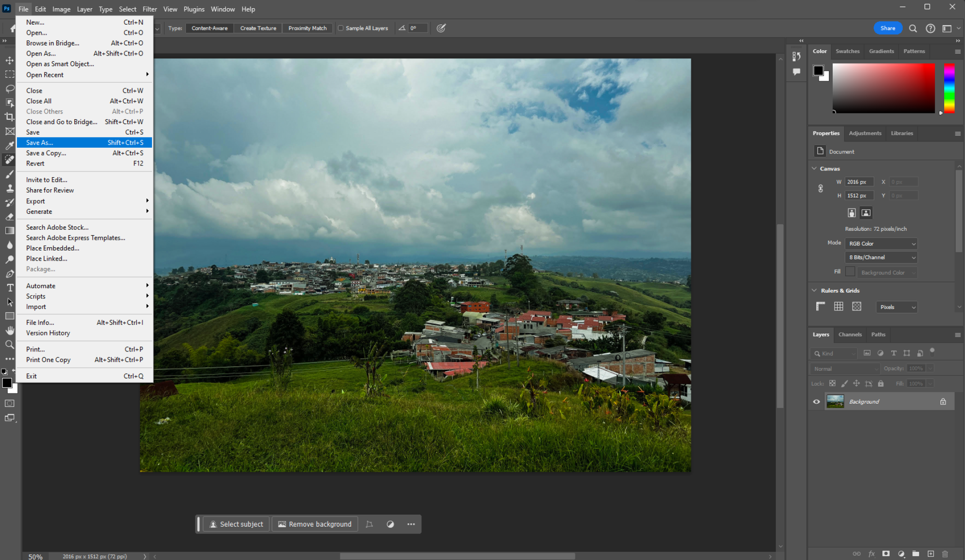Enable Sample All Layers checkbox

(340, 28)
